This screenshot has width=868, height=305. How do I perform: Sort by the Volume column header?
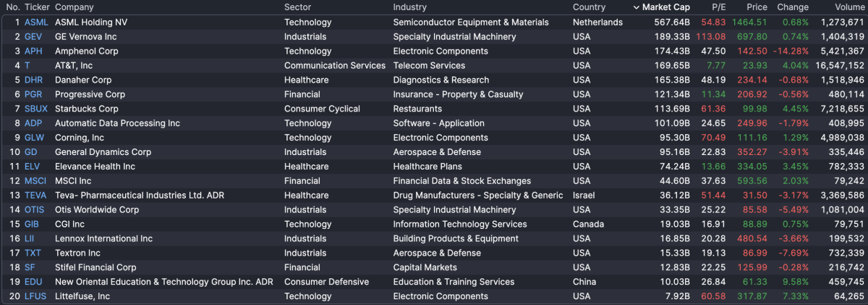pos(849,7)
